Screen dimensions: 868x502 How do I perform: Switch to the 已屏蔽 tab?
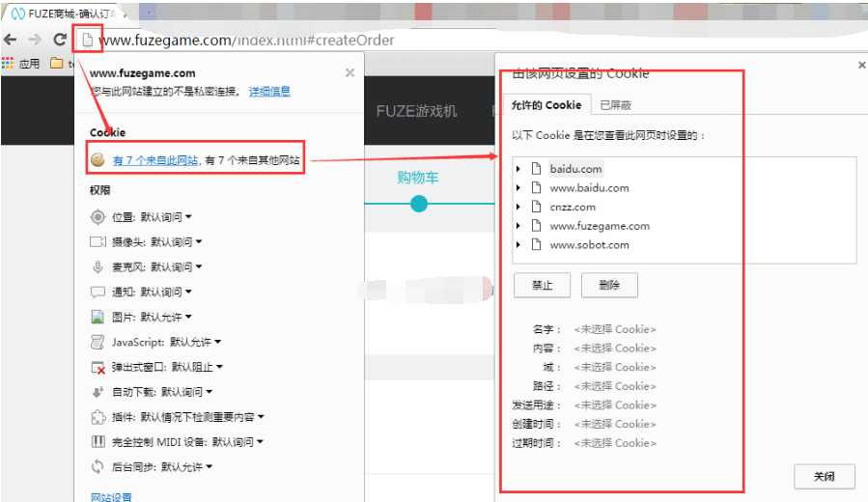coord(616,104)
